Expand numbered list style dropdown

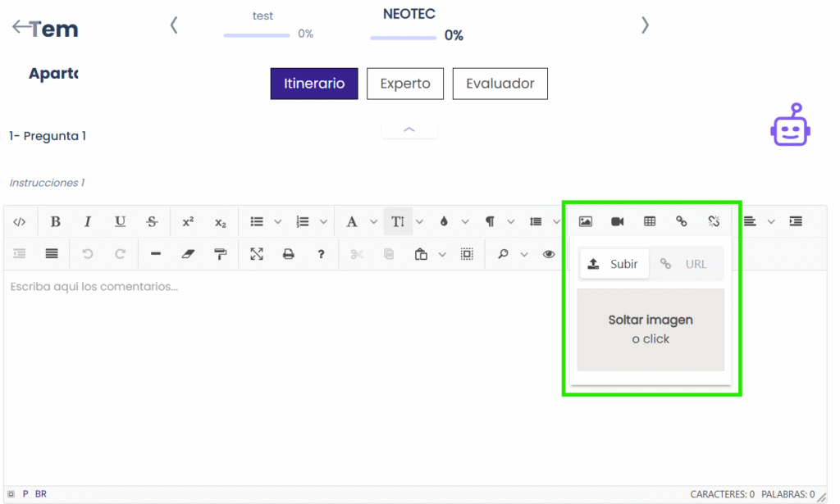tap(323, 222)
